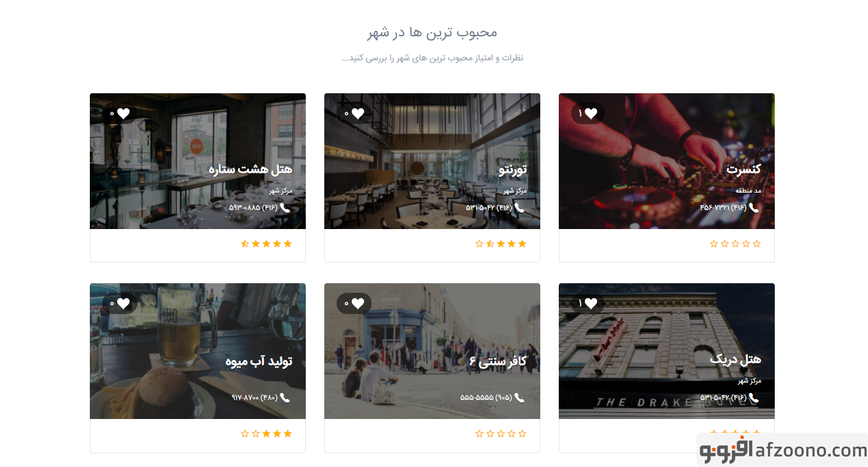Open the کنسرت listing title
Viewport: 868px width, 467px height.
click(744, 169)
